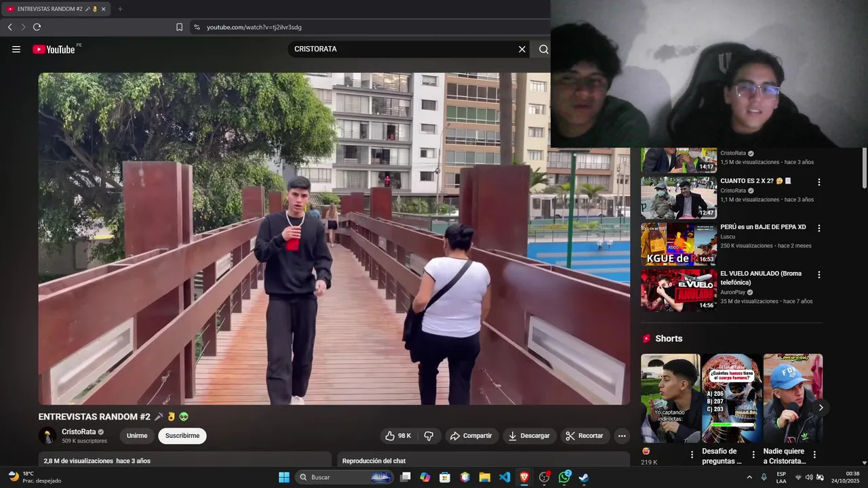Open Task View on the taskbar

point(406,477)
